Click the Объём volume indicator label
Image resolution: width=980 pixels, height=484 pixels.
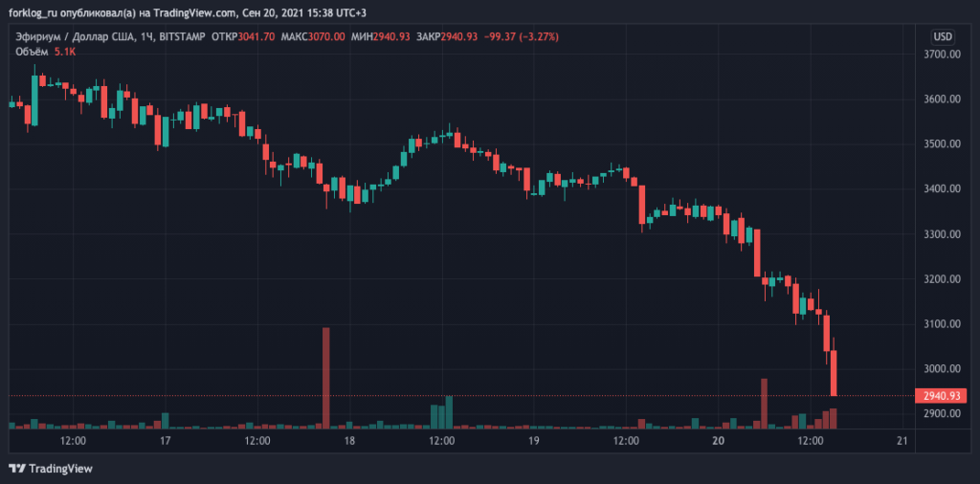pos(32,52)
